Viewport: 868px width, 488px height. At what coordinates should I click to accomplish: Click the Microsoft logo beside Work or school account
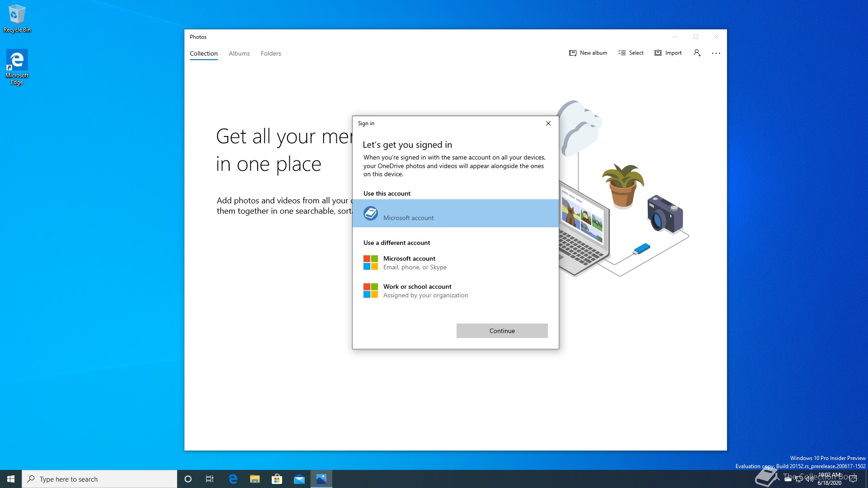[371, 291]
